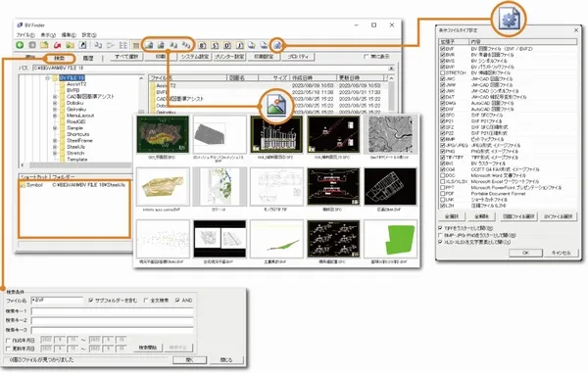Image resolution: width=588 pixels, height=373 pixels.
Task: Open the 編集 menu
Action: click(69, 35)
